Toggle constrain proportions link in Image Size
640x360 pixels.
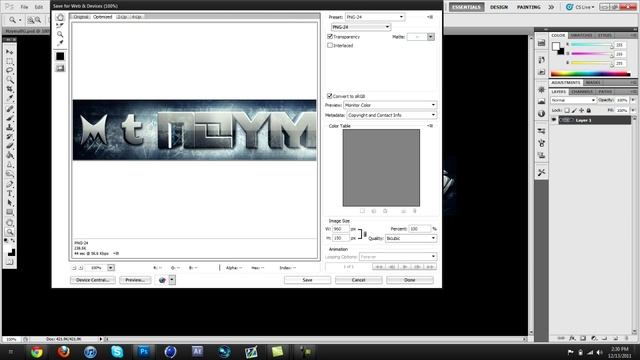pyautogui.click(x=365, y=234)
